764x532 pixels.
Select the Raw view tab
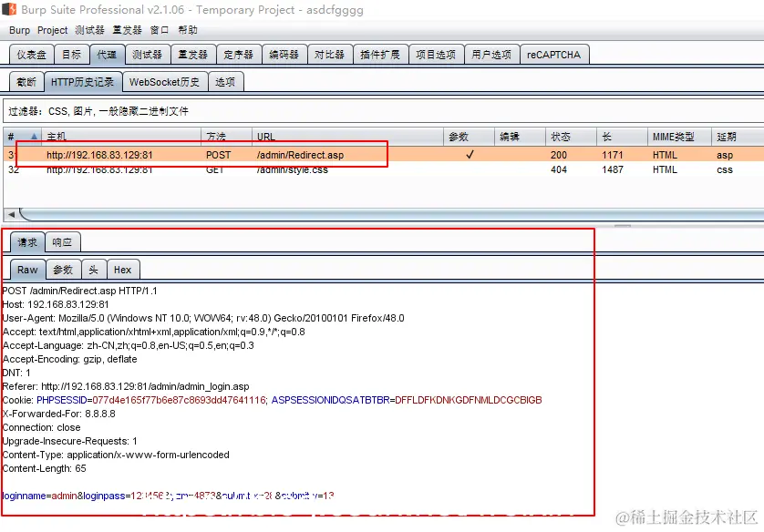point(27,269)
